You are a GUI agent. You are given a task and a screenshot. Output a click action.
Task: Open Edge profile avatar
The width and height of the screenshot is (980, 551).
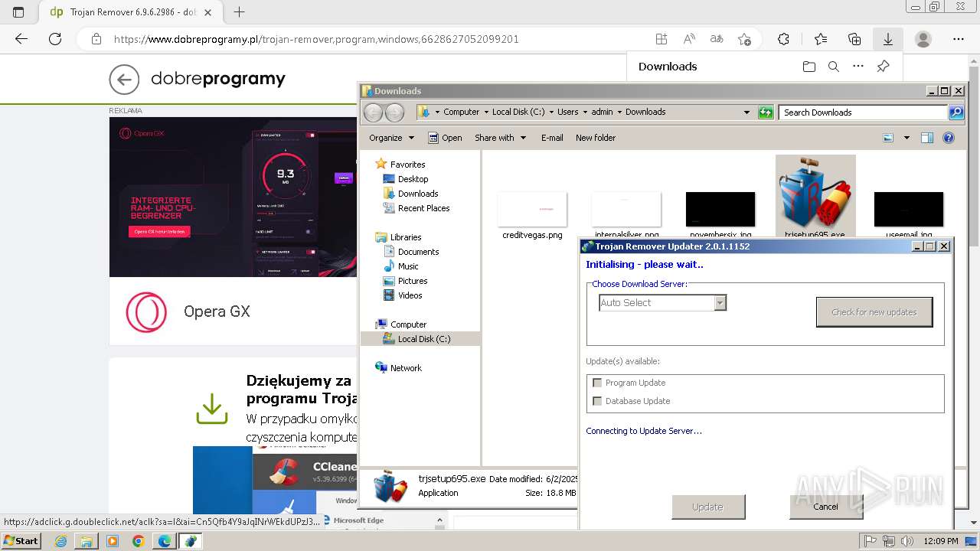coord(923,39)
